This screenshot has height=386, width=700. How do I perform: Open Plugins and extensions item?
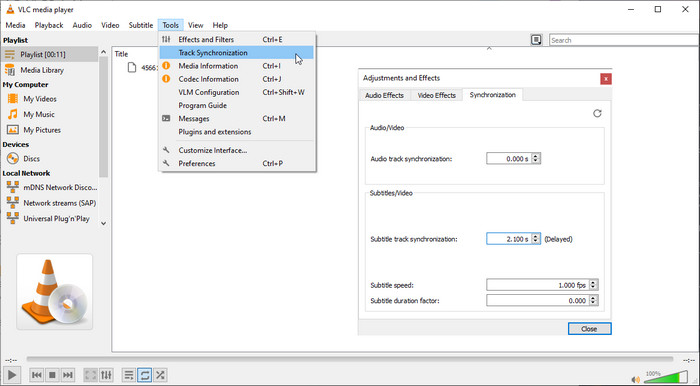237,132
